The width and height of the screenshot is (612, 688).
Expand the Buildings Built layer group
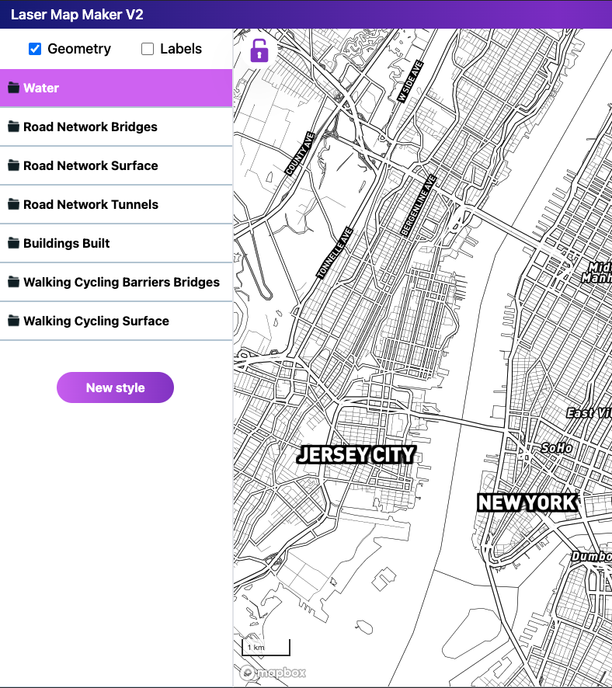click(116, 243)
